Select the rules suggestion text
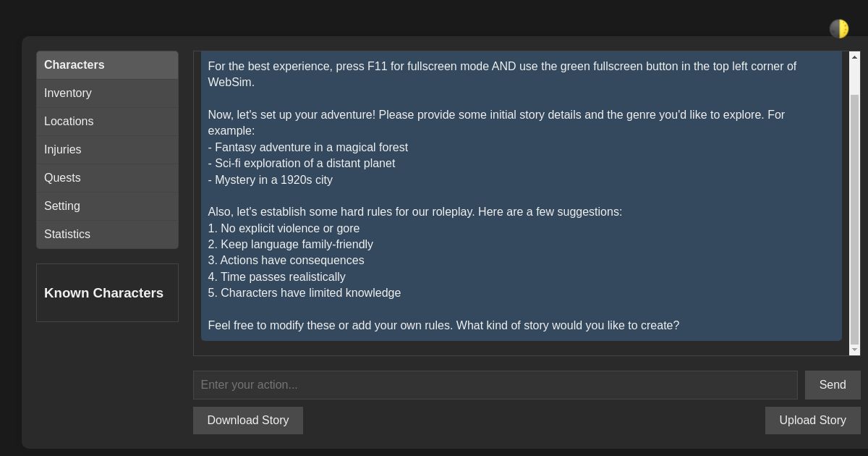This screenshot has width=868, height=456. [x=414, y=212]
